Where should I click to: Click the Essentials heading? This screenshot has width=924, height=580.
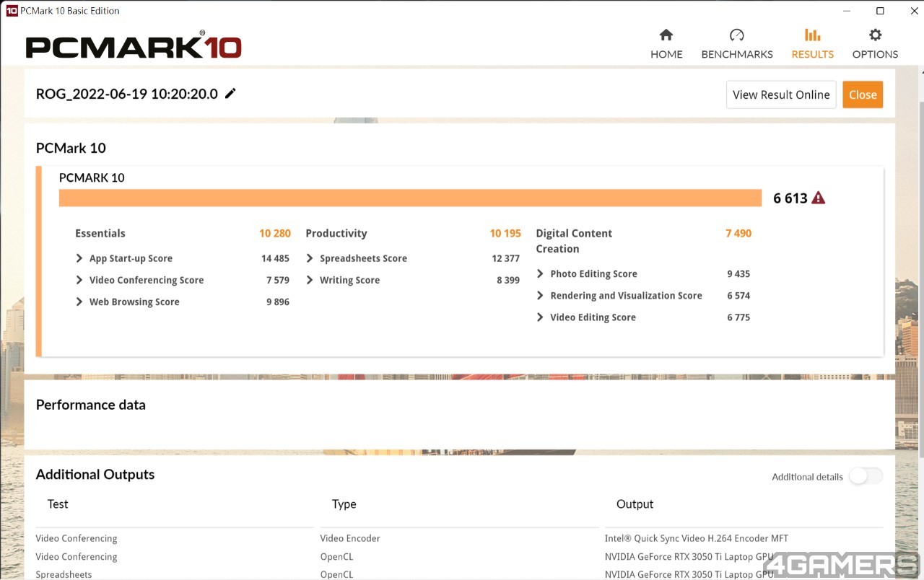click(100, 233)
